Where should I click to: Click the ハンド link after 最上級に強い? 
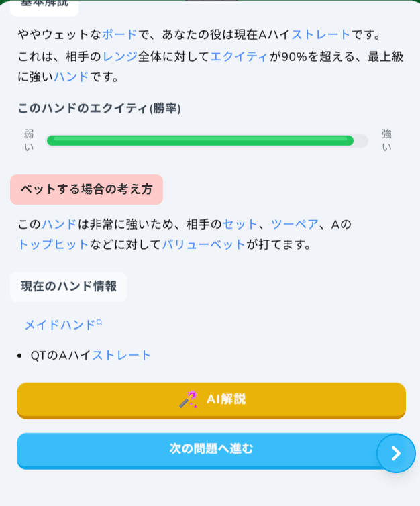click(71, 77)
